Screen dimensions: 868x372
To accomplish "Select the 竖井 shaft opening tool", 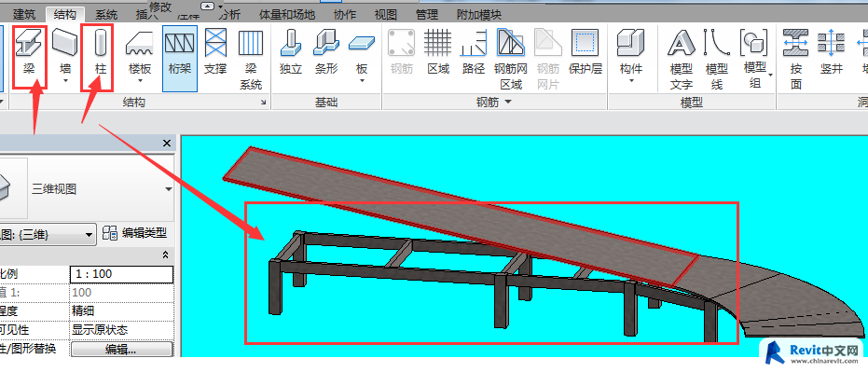I will pos(831,53).
